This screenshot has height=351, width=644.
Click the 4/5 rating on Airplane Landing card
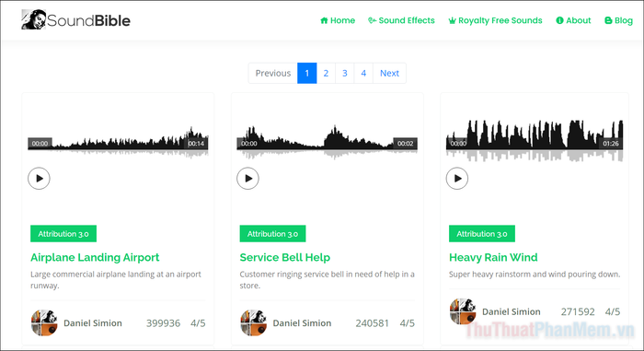[x=198, y=323]
